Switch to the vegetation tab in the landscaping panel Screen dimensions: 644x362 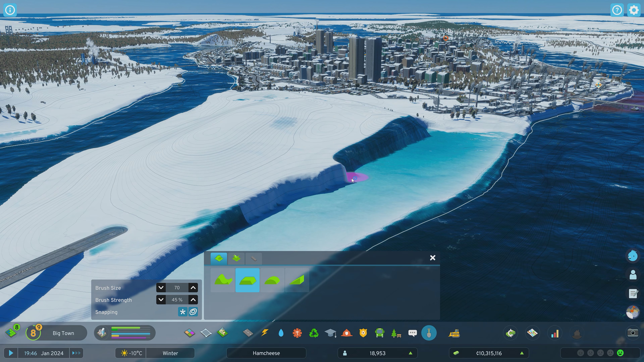click(236, 259)
